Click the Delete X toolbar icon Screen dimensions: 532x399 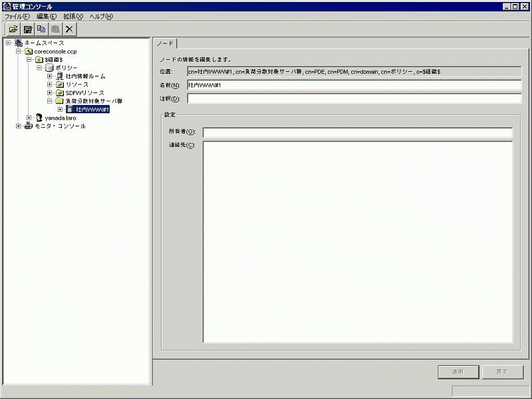click(x=69, y=29)
